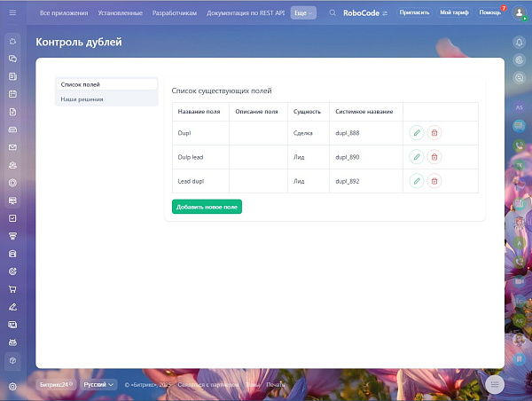The height and width of the screenshot is (401, 532).
Task: Open the Русский language dropdown
Action: [x=98, y=384]
